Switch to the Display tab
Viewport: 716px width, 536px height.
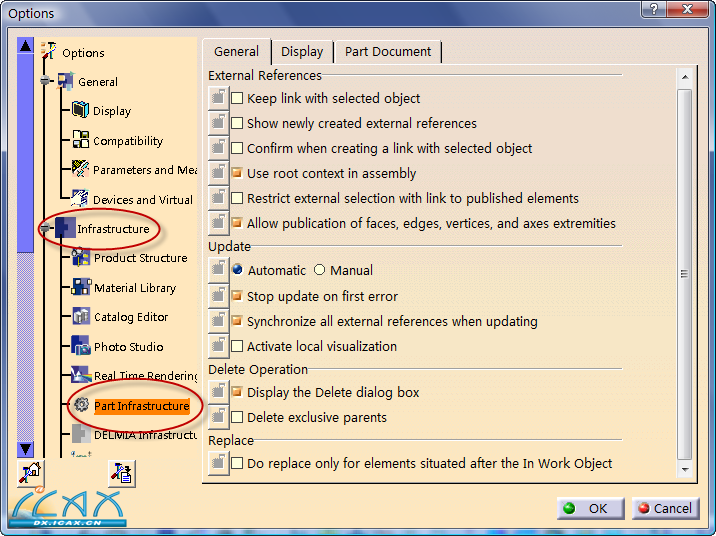pos(302,52)
